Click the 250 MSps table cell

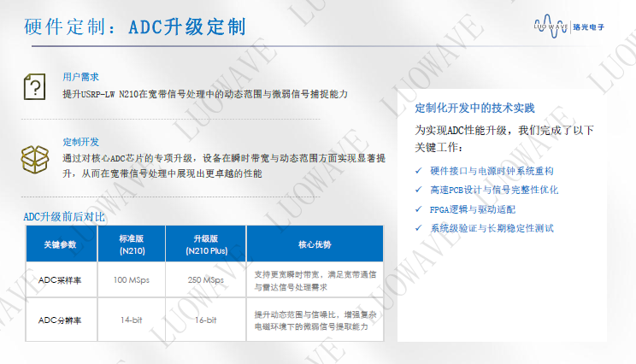[x=203, y=280]
